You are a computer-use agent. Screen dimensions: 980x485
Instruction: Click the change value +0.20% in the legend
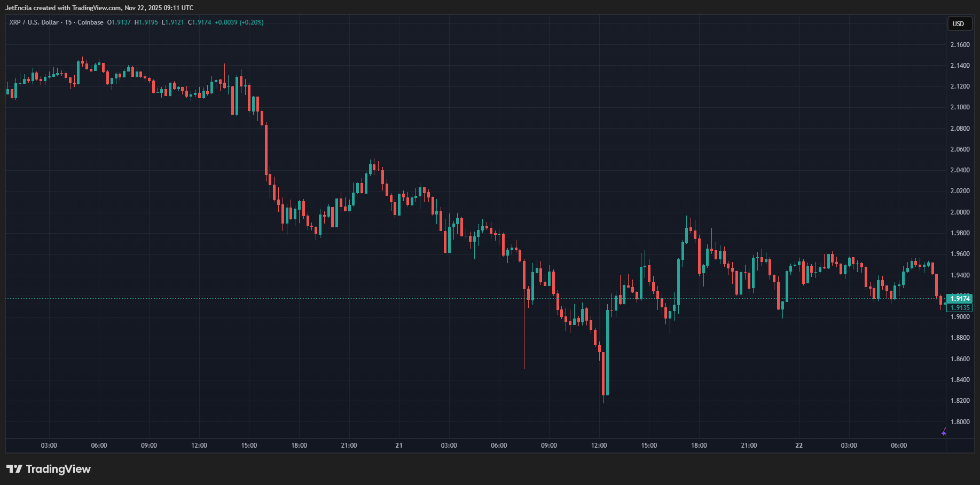tap(252, 22)
